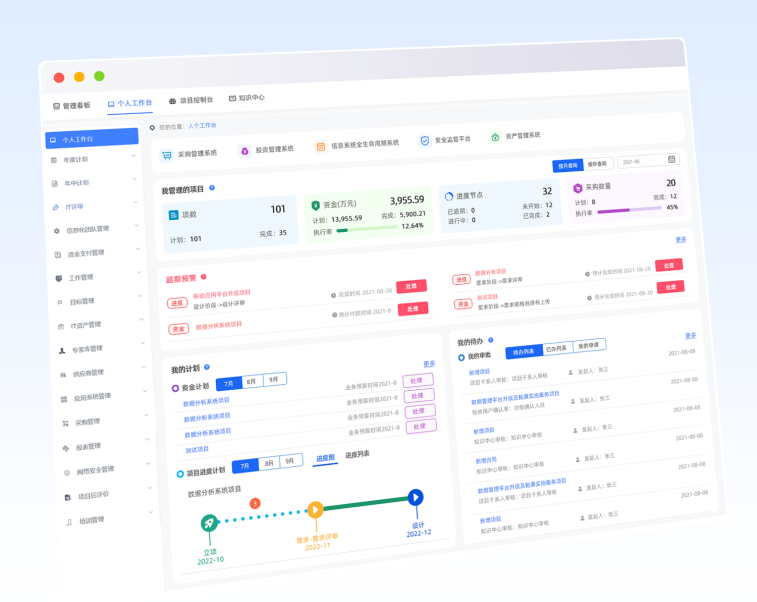Click 更多 link in 我的计划 panel

tap(429, 364)
